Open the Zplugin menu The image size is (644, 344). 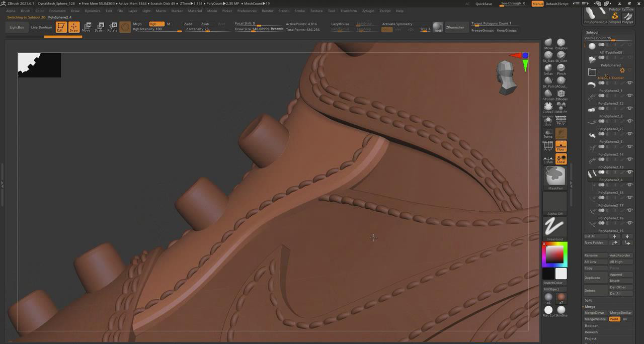[368, 11]
